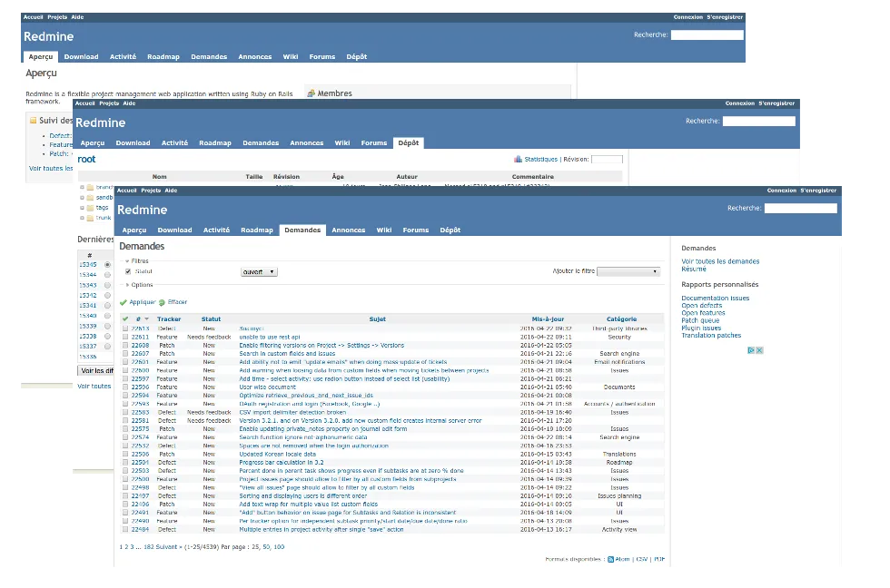Expand the trunk folder tree node

point(83,218)
